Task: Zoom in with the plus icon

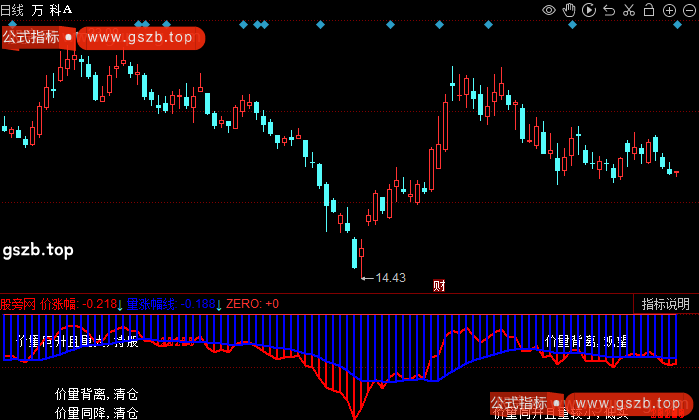Action: coord(668,10)
